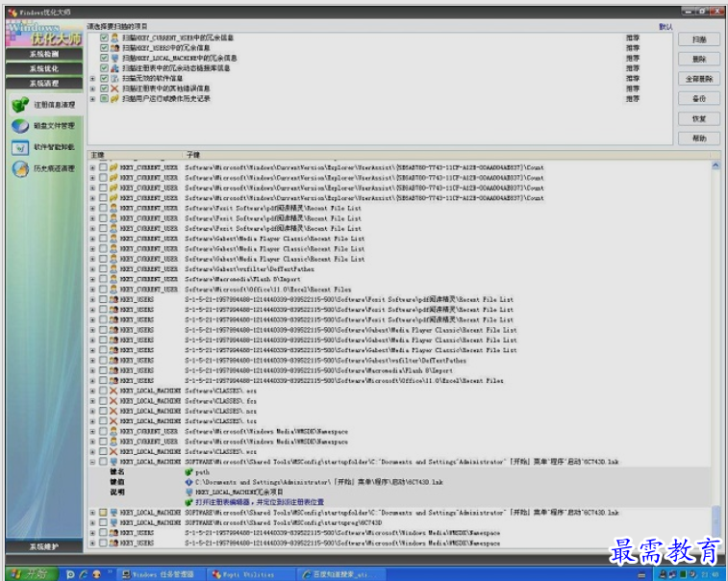The image size is (728, 581).
Task: Click the 恢复 restore button
Action: click(699, 118)
